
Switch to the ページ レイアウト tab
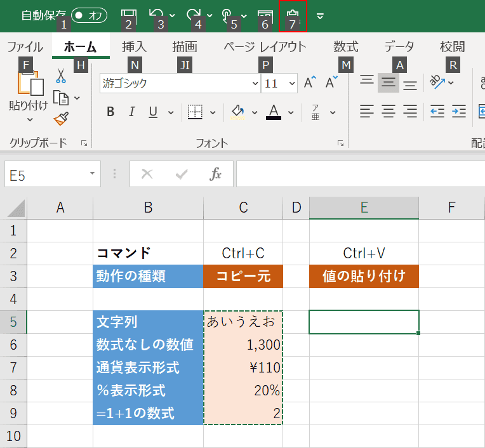[x=265, y=47]
